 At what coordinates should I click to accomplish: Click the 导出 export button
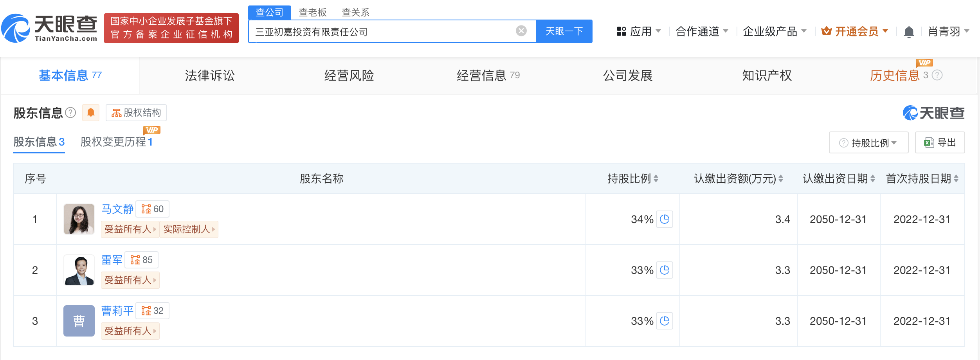tap(940, 142)
